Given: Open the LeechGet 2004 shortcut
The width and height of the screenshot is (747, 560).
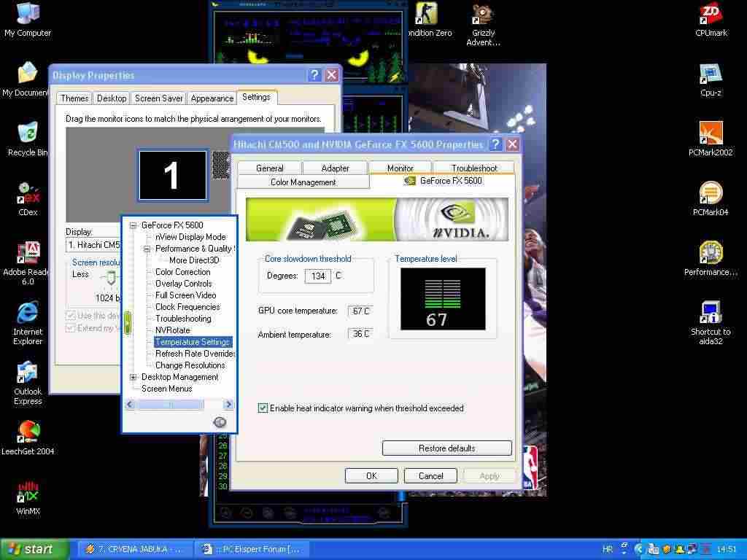Looking at the screenshot, I should [28, 435].
